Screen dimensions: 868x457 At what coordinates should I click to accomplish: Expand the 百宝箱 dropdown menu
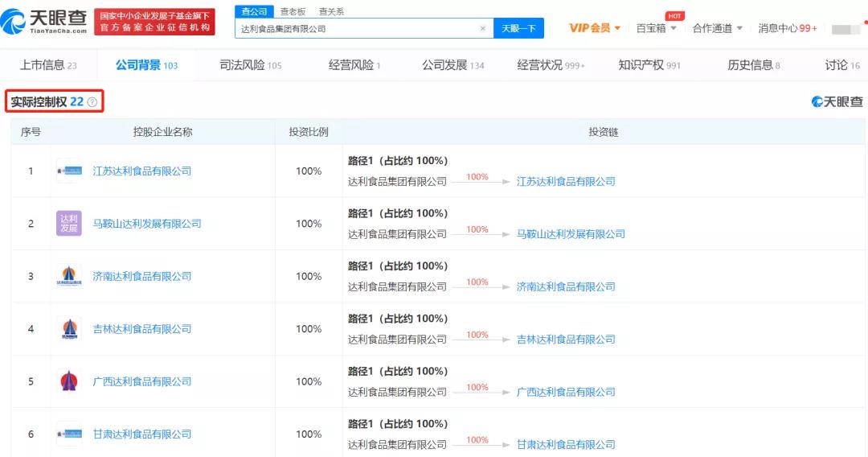656,27
